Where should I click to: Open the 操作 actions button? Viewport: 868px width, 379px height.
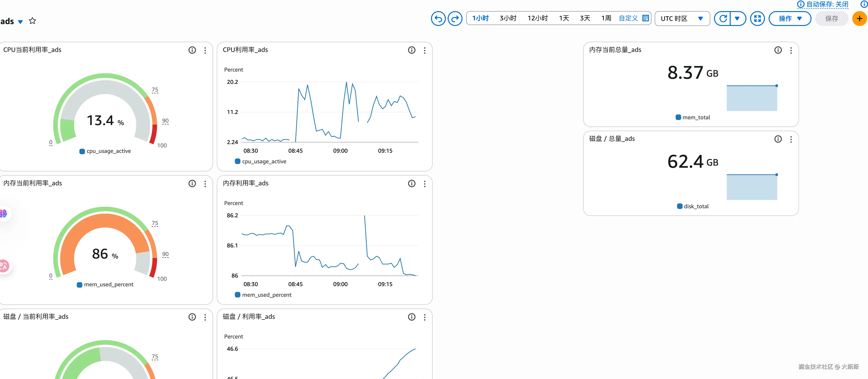click(789, 19)
